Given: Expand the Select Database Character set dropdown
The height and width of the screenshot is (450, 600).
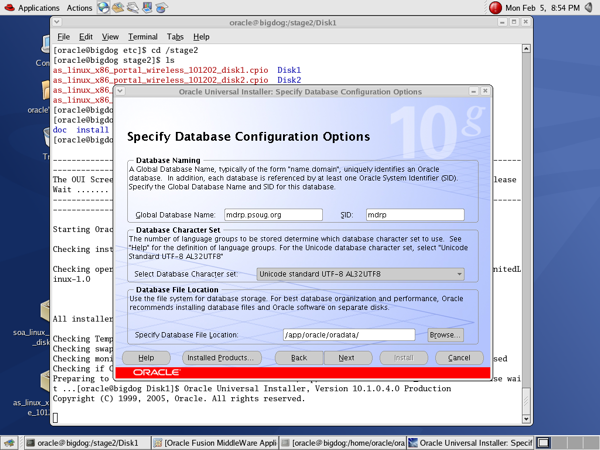Looking at the screenshot, I should (360, 274).
